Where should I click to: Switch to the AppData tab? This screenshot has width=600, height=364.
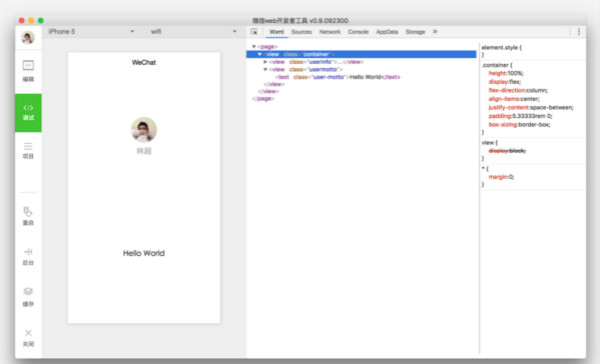point(387,32)
